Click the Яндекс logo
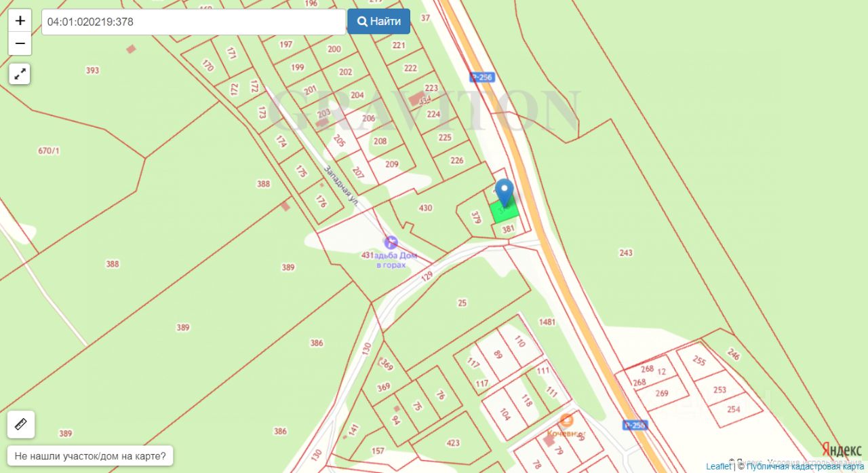The image size is (868, 473). [842, 449]
